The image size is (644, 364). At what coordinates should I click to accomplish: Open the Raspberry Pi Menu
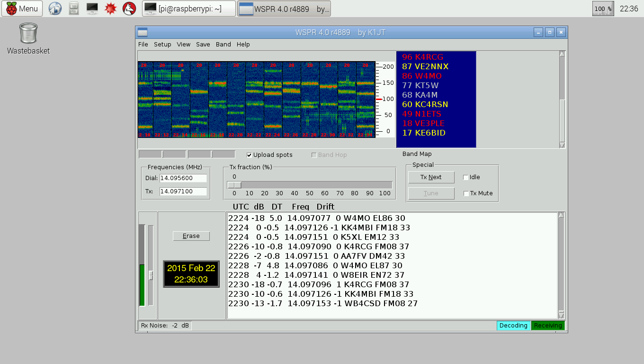[22, 9]
